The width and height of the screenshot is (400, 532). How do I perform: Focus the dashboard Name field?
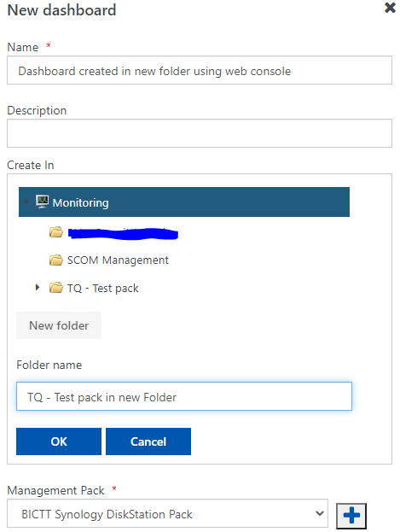click(x=200, y=70)
